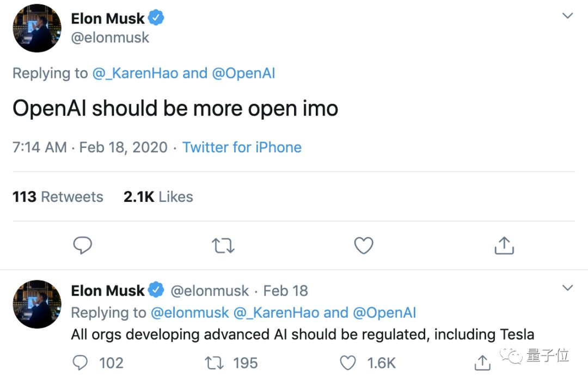Viewport: 588px width, 381px height.
Task: Reply to the main OpenAI tweet
Action: tap(82, 245)
